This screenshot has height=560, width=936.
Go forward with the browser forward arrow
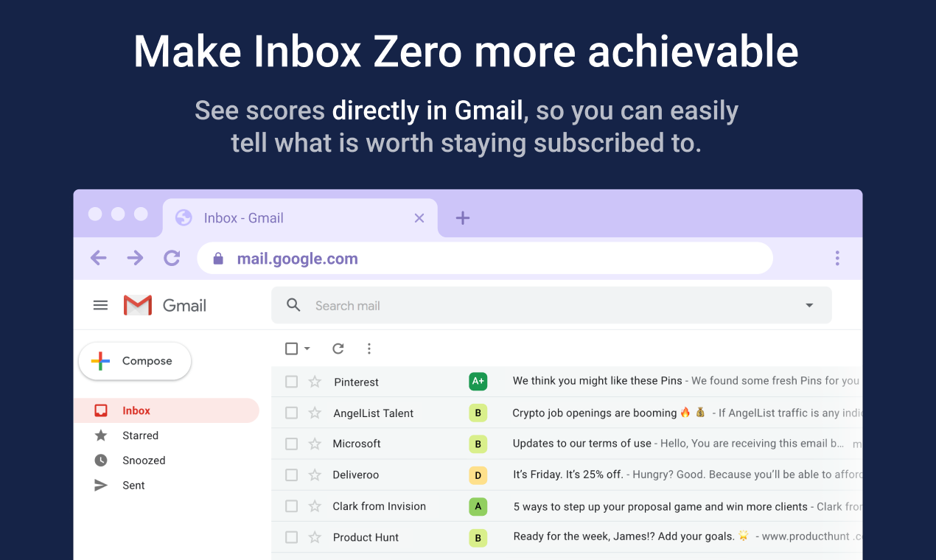[135, 258]
